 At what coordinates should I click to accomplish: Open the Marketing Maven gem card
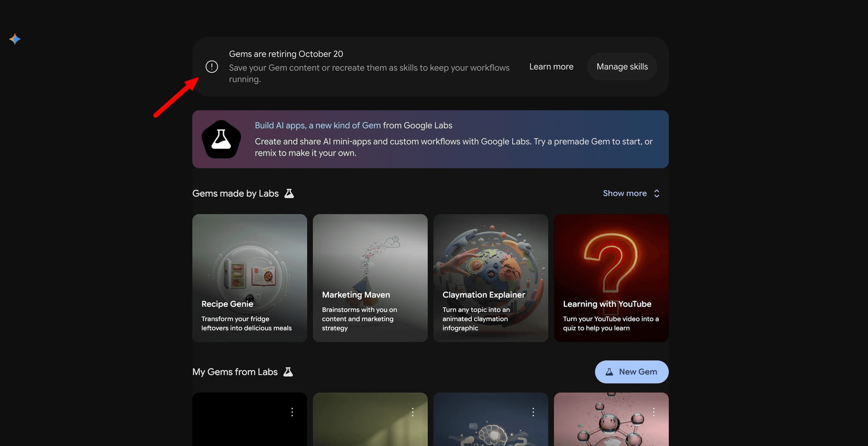370,278
